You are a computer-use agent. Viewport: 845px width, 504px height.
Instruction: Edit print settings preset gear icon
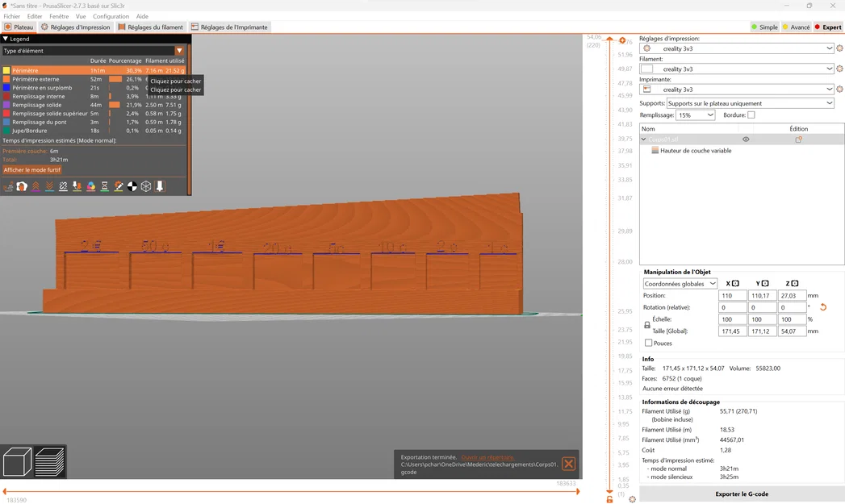click(x=839, y=48)
